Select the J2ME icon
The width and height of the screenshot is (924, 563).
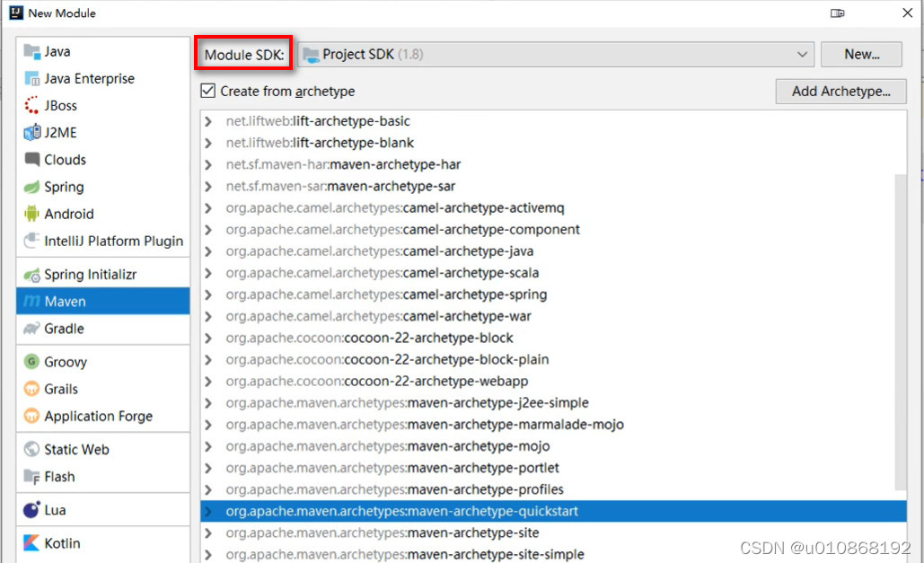[31, 133]
